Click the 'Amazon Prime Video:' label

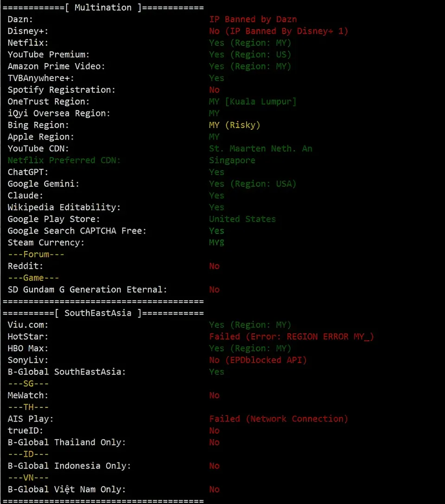[56, 66]
